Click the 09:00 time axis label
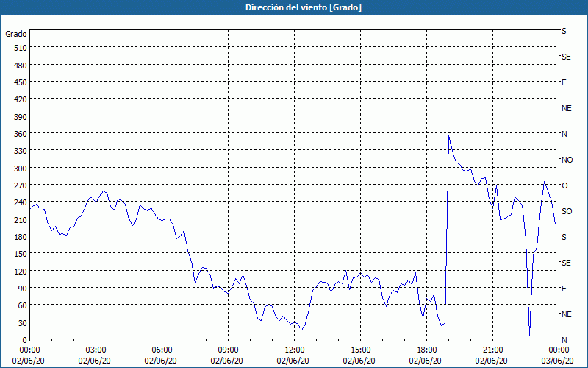This screenshot has height=368, width=588. point(228,350)
